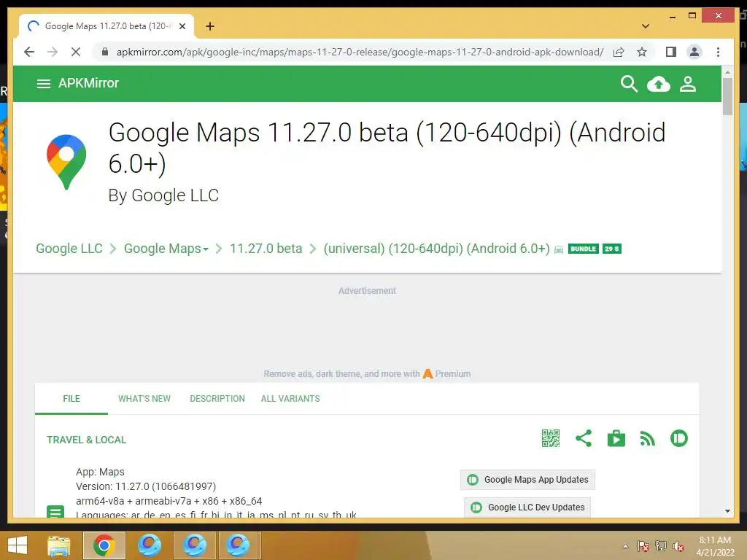Click the browser forward arrow
The height and width of the screenshot is (560, 747).
click(53, 52)
